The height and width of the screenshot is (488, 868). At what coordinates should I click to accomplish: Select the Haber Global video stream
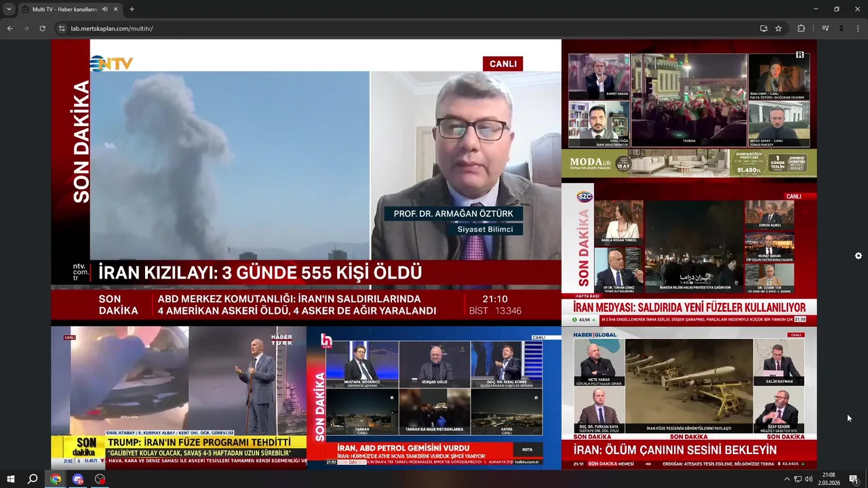tap(689, 398)
